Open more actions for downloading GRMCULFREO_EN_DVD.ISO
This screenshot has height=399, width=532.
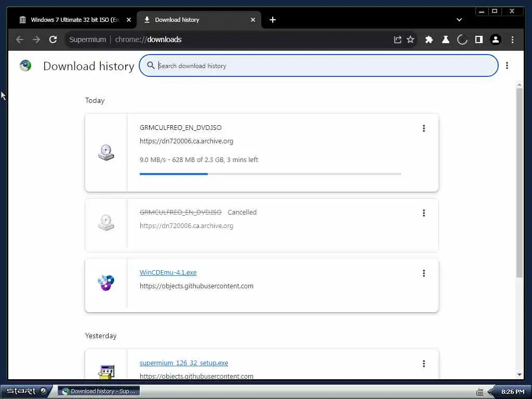click(424, 128)
